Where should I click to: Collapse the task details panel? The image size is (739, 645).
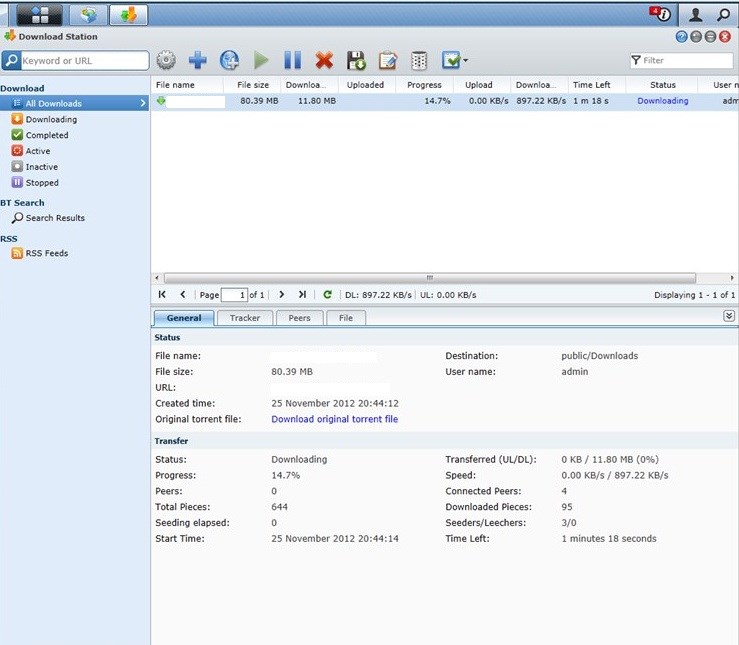tap(729, 316)
